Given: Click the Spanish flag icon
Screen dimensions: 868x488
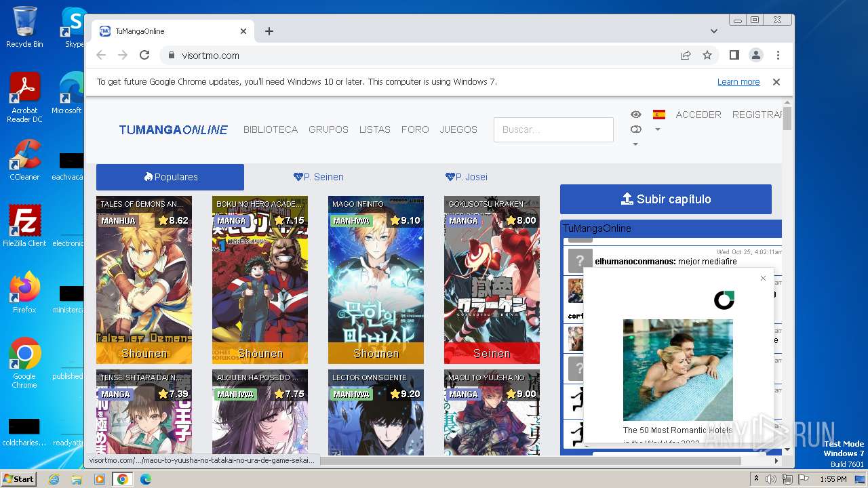Looking at the screenshot, I should point(658,115).
